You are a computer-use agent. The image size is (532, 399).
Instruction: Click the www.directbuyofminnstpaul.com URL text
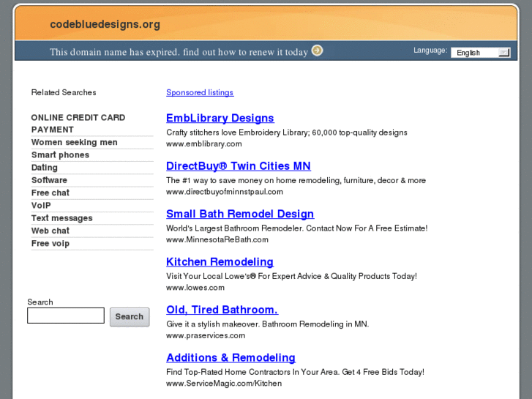pos(224,192)
